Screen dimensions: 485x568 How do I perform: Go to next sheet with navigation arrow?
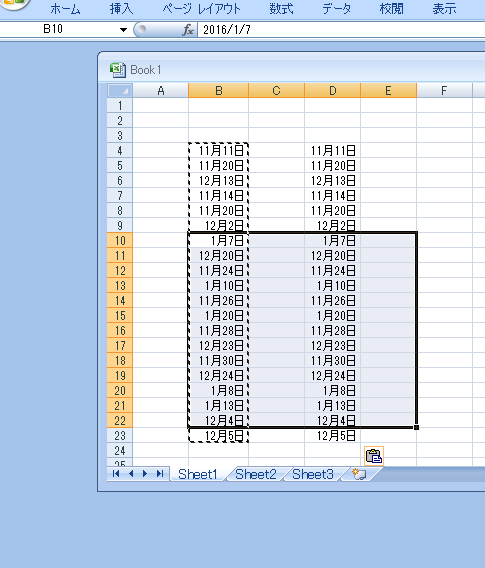[145, 474]
